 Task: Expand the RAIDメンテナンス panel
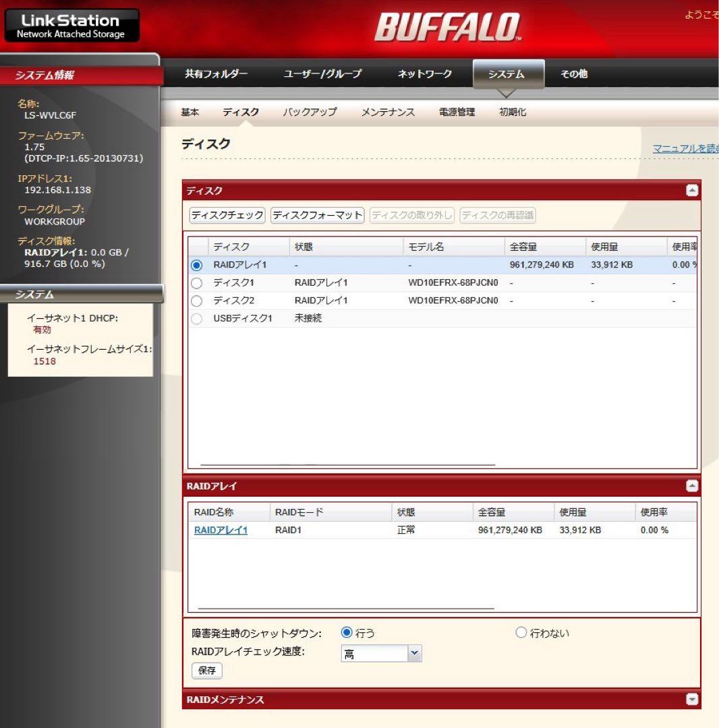(x=692, y=699)
